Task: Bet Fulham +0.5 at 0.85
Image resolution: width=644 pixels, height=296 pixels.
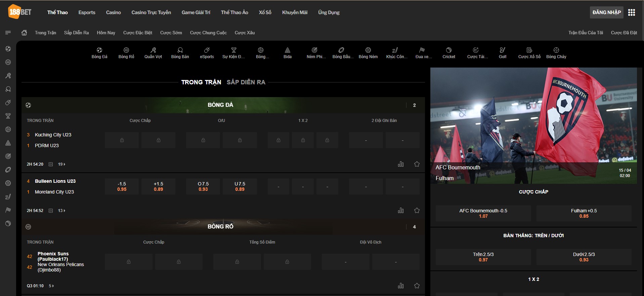Action: click(x=584, y=213)
